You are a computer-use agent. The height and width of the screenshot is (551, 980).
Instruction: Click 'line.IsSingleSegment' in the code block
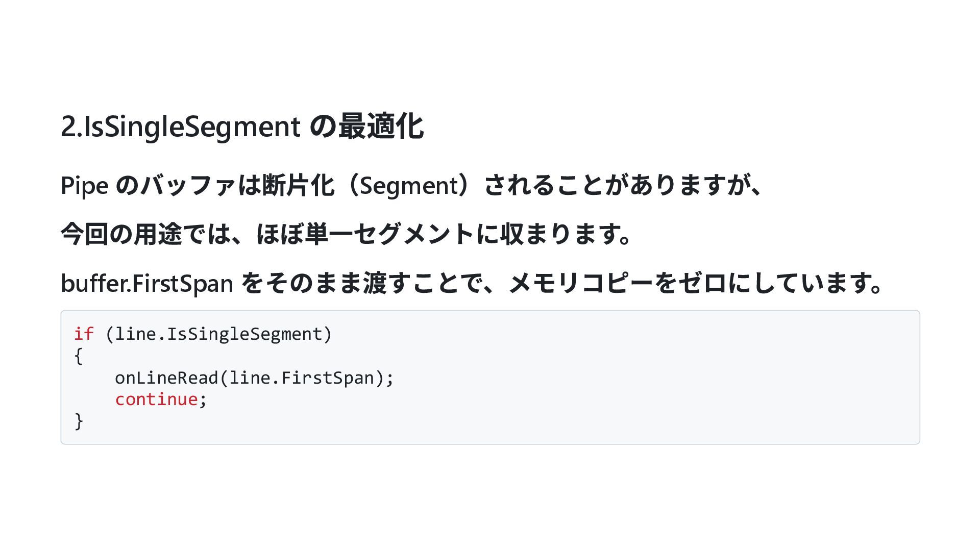pos(218,334)
